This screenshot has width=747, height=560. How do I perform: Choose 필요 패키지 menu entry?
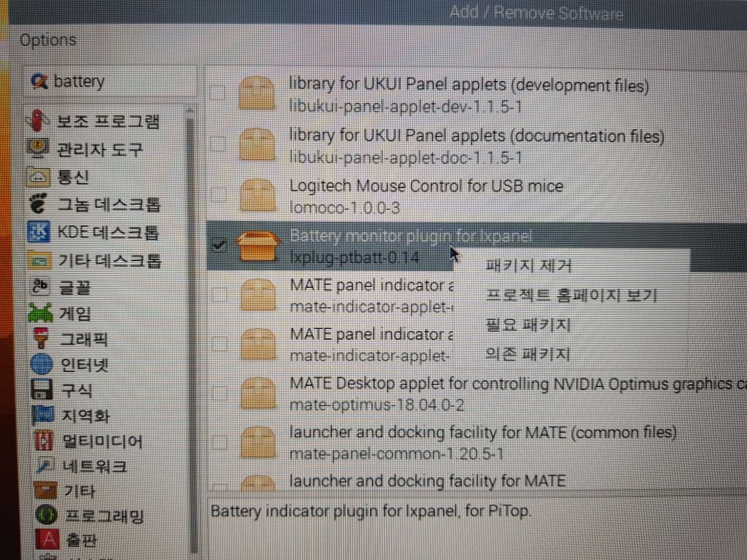point(528,324)
